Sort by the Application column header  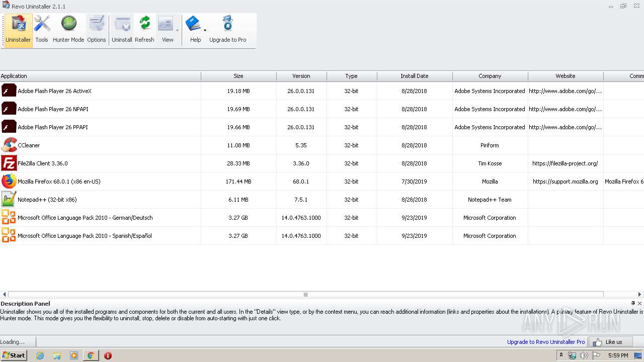[101, 76]
